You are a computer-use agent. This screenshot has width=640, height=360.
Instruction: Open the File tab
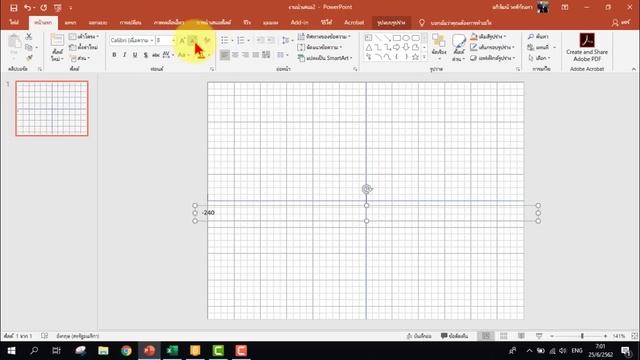point(14,22)
